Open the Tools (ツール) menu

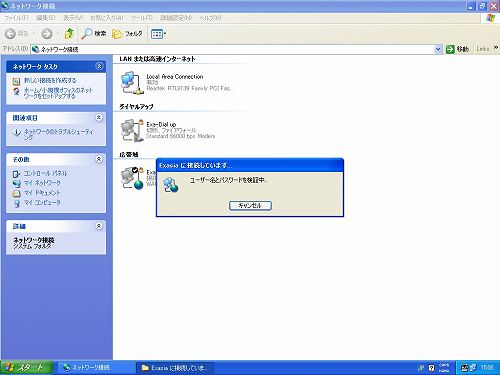[141, 18]
